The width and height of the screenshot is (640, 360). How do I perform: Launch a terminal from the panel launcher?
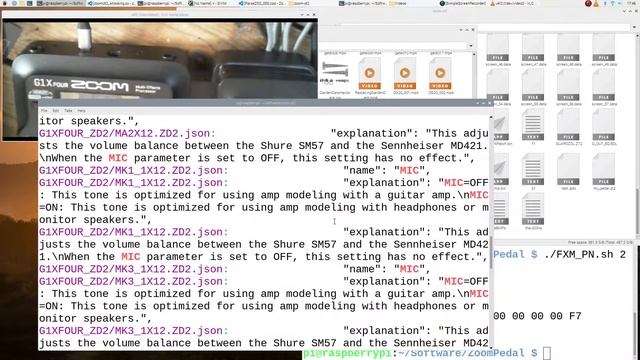coord(30,3)
